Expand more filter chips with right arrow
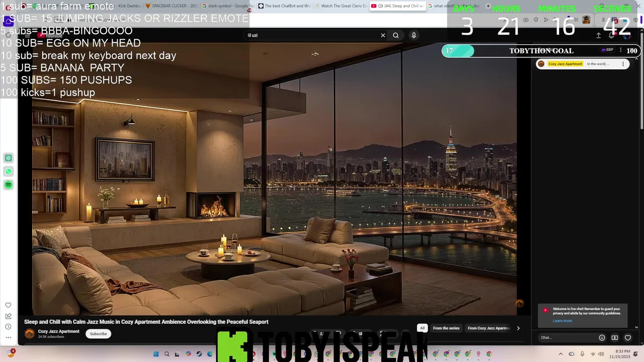This screenshot has width=644, height=362. coord(518,328)
